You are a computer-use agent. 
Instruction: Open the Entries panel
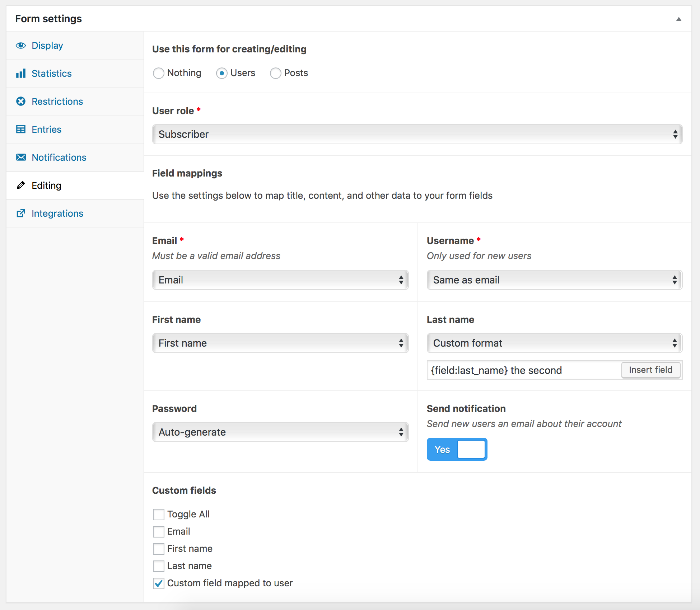pyautogui.click(x=47, y=129)
